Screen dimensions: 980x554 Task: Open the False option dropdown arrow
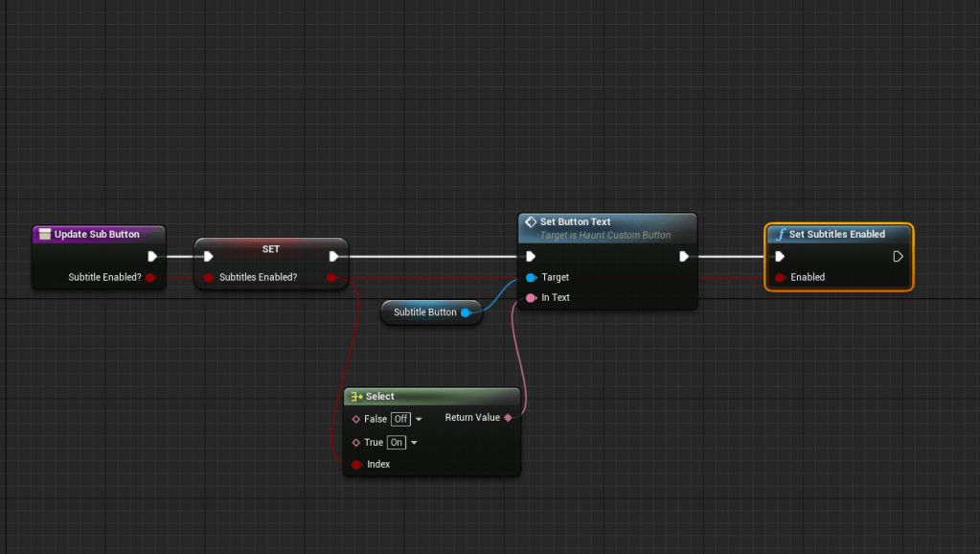[419, 420]
